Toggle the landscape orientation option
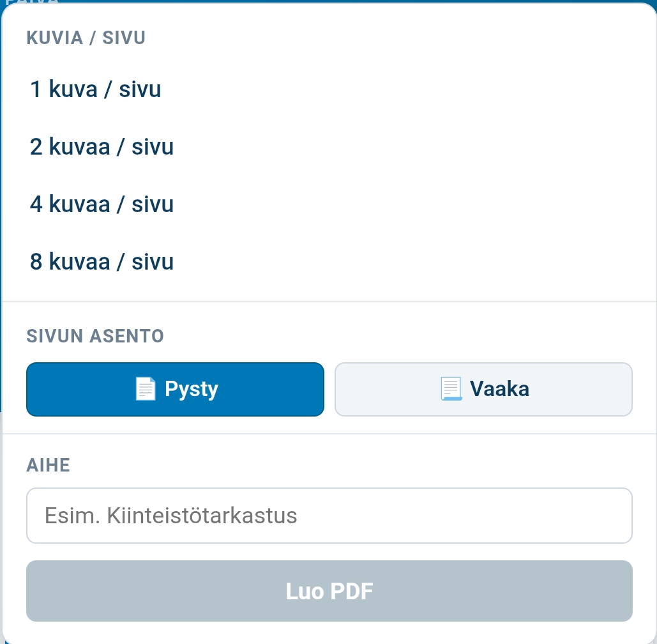 pos(483,389)
